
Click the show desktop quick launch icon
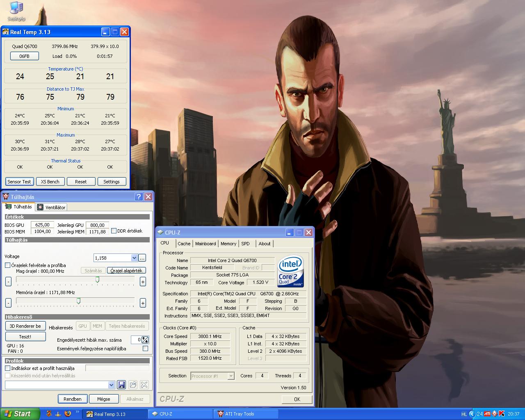coord(58,414)
